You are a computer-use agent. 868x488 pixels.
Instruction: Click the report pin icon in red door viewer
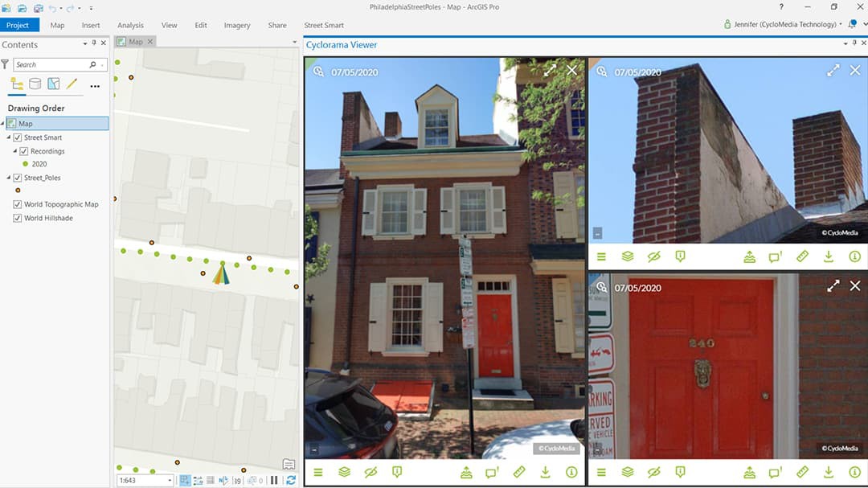point(681,472)
